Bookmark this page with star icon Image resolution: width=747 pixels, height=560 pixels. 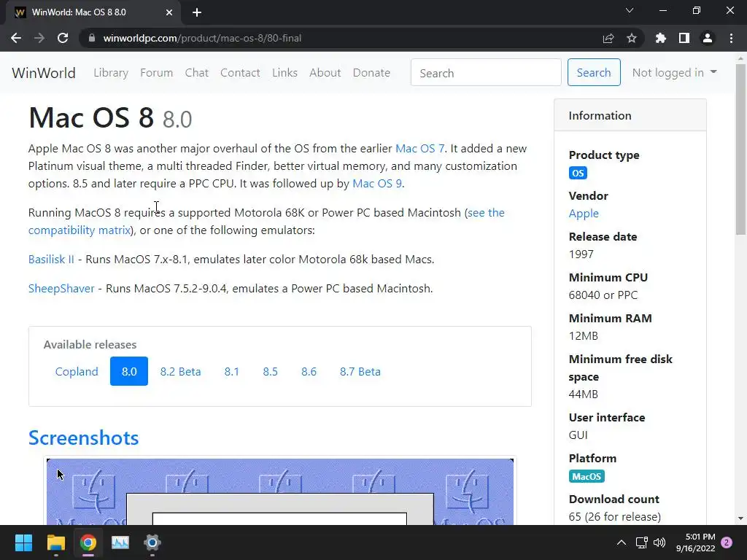click(x=632, y=38)
